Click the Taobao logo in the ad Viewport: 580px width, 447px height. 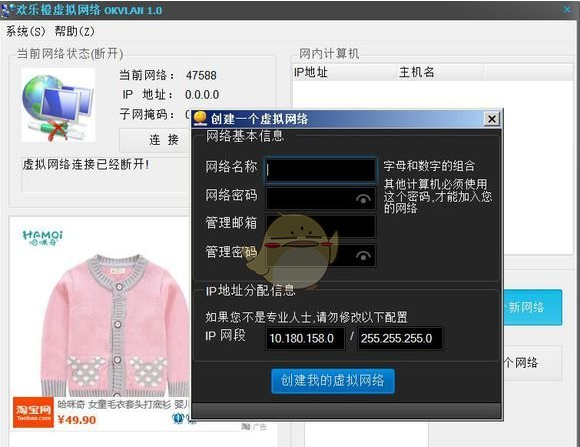[x=33, y=412]
